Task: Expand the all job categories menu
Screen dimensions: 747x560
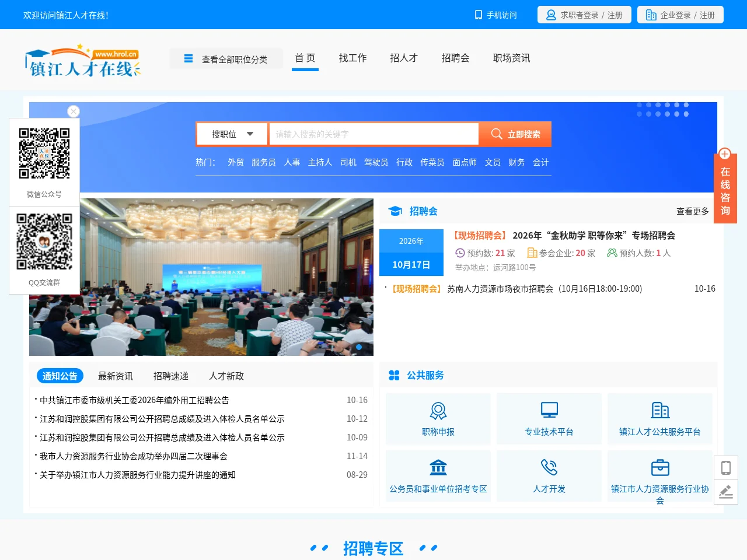Action: pos(226,59)
